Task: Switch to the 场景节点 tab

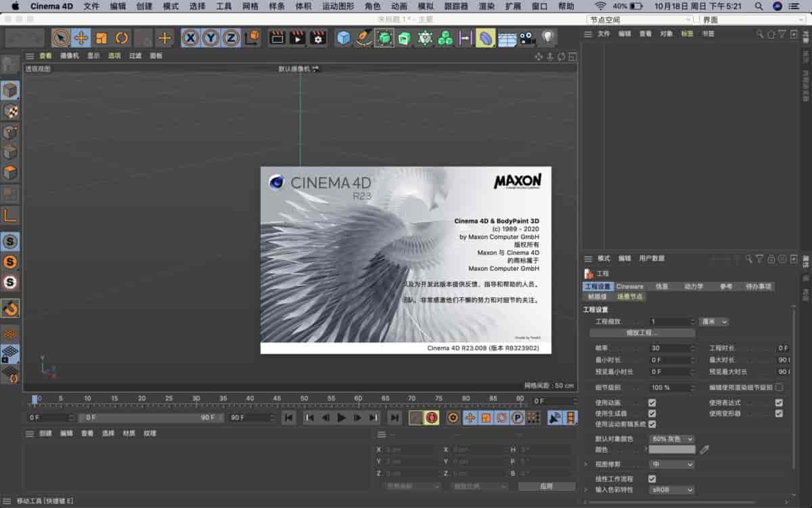Action: [x=629, y=297]
